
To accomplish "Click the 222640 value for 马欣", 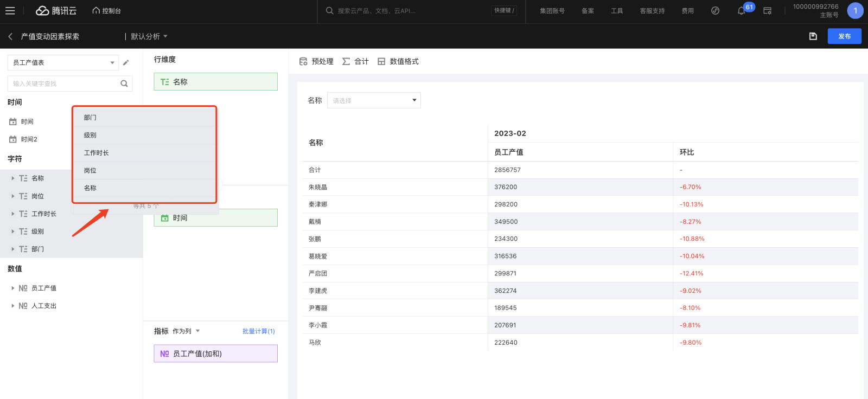I will (506, 343).
